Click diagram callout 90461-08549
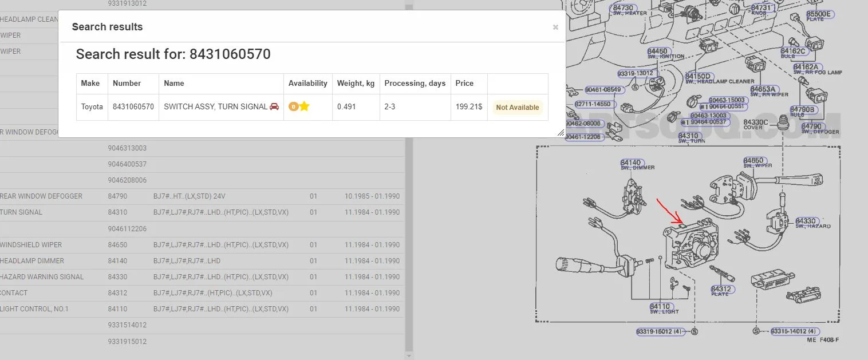 click(603, 90)
